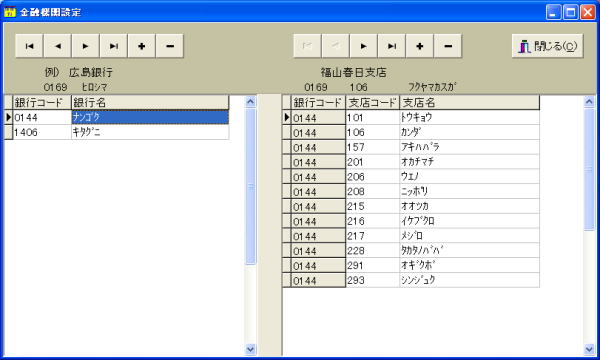Click row indicator beside bank 1406
This screenshot has width=600, height=360.
tap(8, 132)
